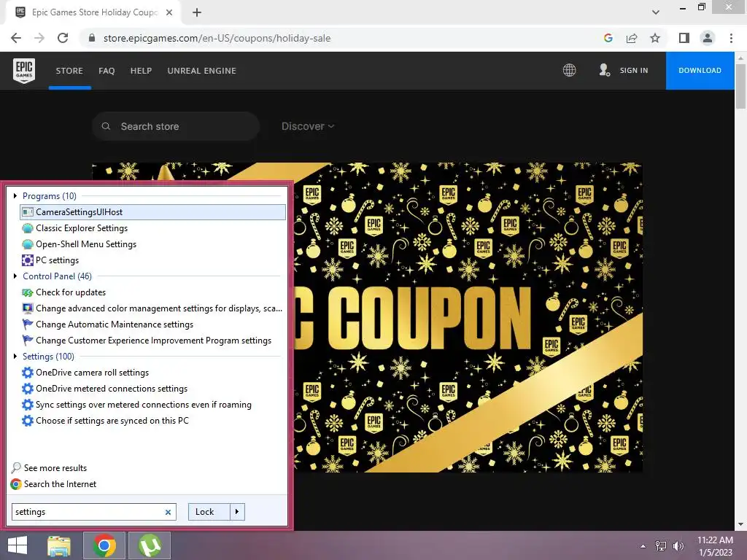Open the language globe icon
The height and width of the screenshot is (560, 747).
(569, 71)
